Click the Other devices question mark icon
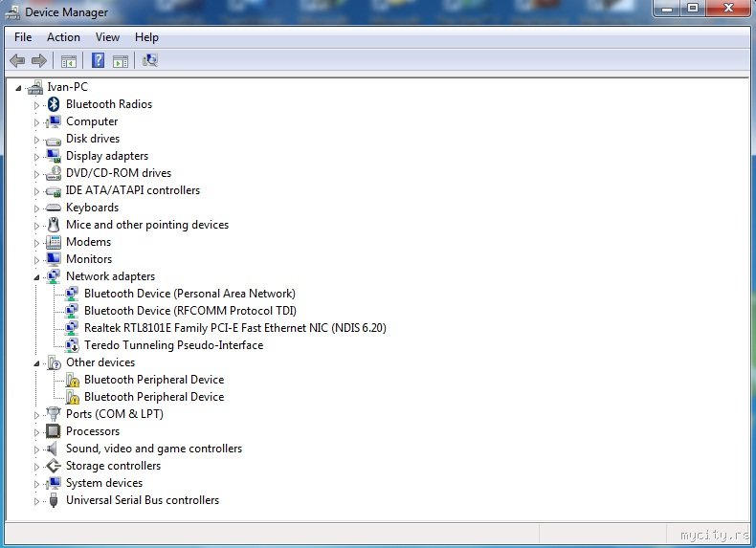The height and width of the screenshot is (548, 756). 54,362
